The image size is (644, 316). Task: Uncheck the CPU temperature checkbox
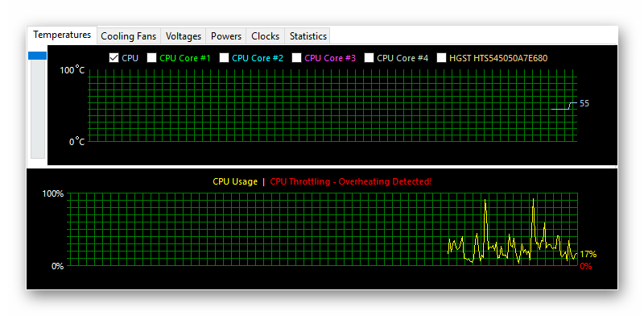pyautogui.click(x=114, y=58)
